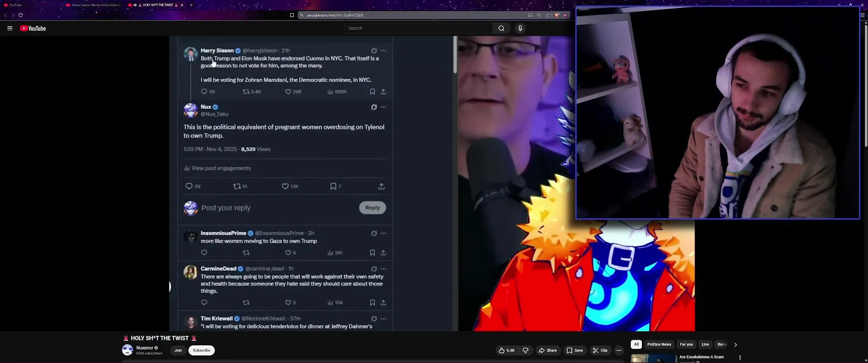This screenshot has height=363, width=868.
Task: Bookmark this page in the browser toolbar
Action: pos(292,15)
